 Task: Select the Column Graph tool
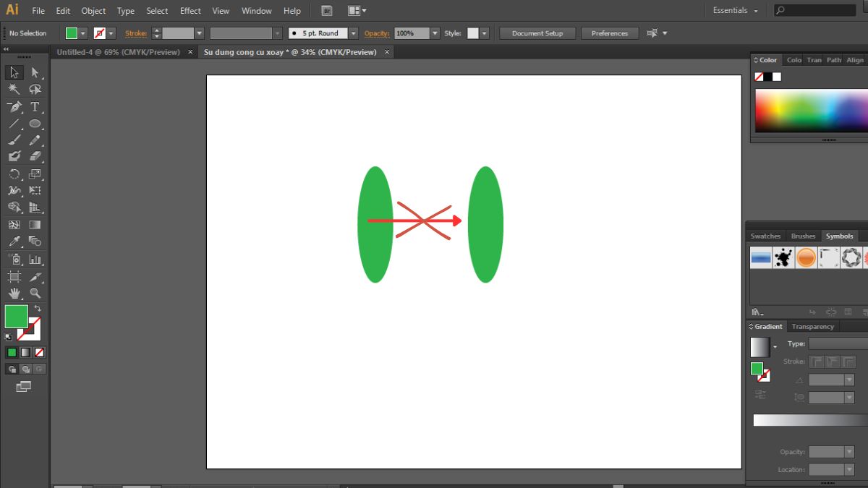(x=35, y=259)
